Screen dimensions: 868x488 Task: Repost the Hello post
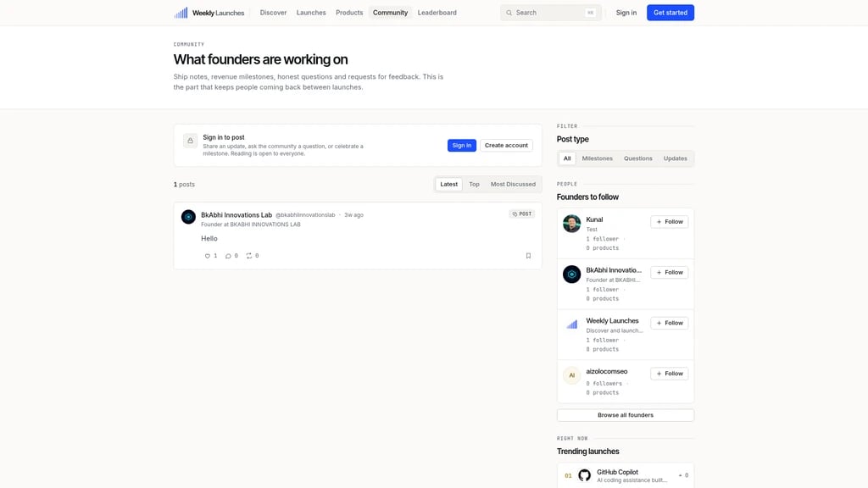[x=249, y=256]
